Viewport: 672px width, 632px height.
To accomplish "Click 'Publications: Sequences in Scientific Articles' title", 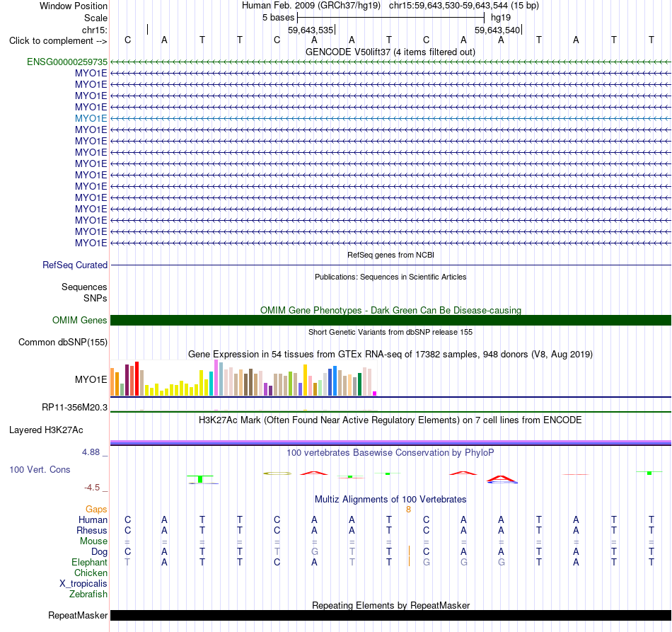I will 390,277.
